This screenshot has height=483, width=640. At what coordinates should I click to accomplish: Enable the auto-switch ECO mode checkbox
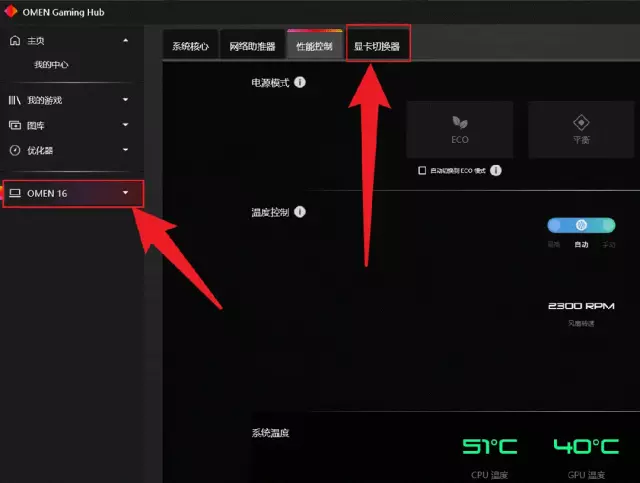(x=422, y=170)
